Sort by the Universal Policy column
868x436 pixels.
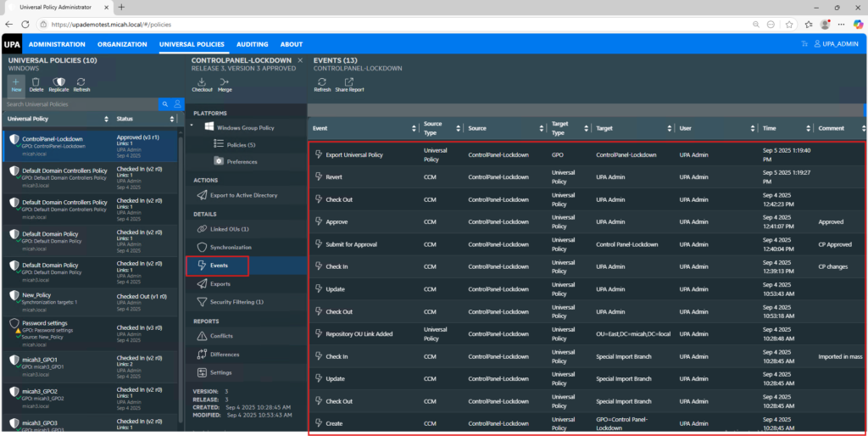[107, 119]
